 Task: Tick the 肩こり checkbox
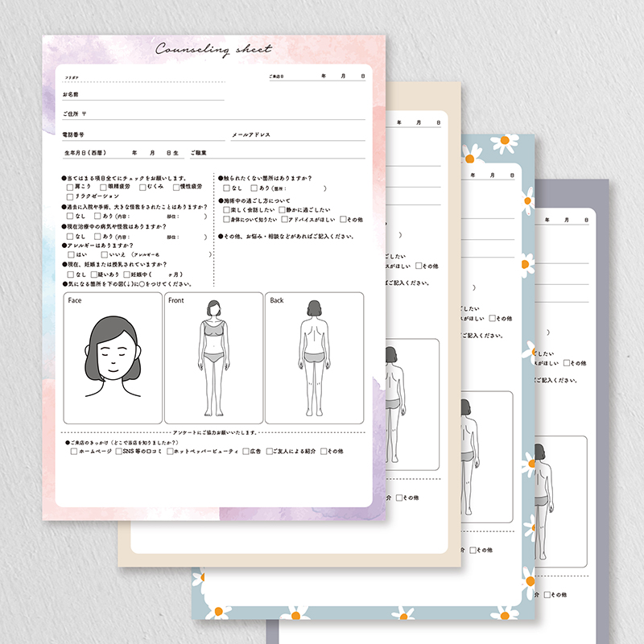click(x=70, y=188)
